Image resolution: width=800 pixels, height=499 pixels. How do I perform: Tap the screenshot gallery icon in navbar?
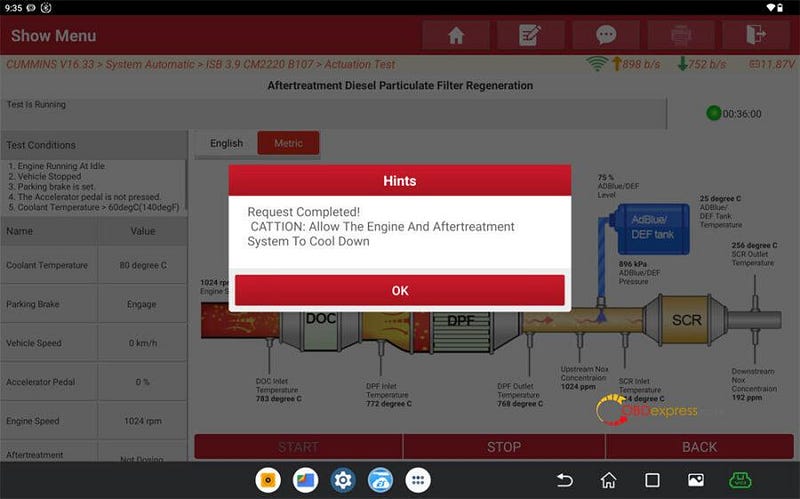[696, 480]
